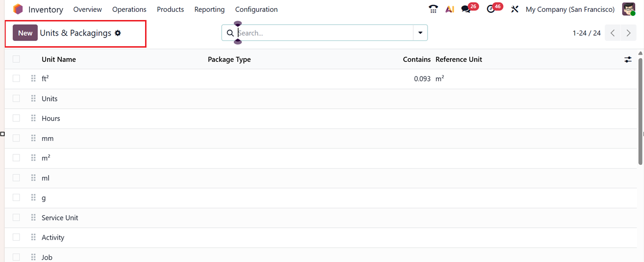Go to the next page arrow
Viewport: 644px width, 262px height.
629,33
